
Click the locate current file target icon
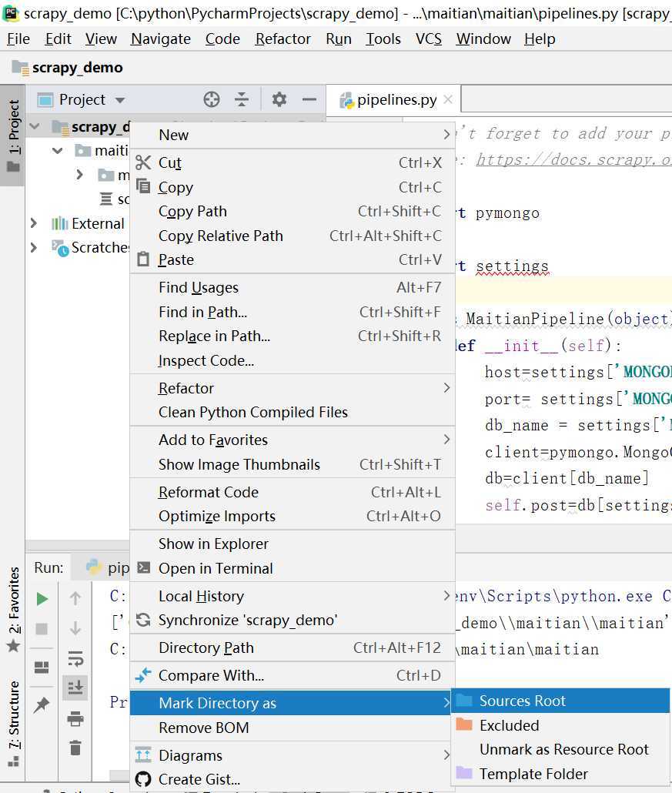212,99
